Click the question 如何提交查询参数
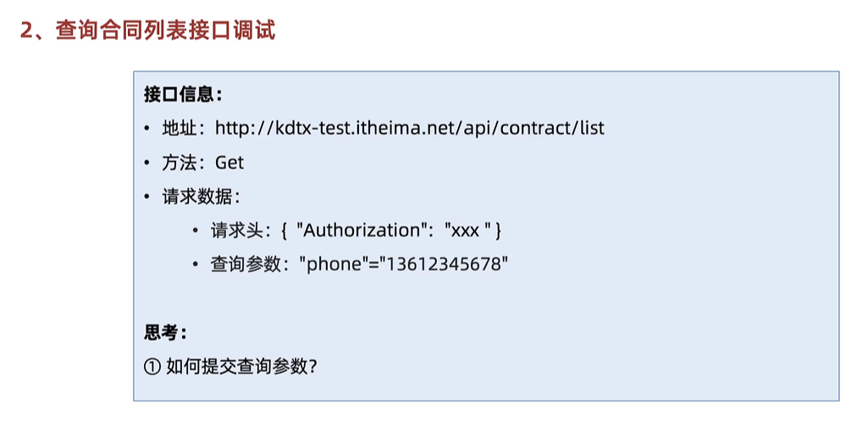The height and width of the screenshot is (427, 868). pos(240,367)
